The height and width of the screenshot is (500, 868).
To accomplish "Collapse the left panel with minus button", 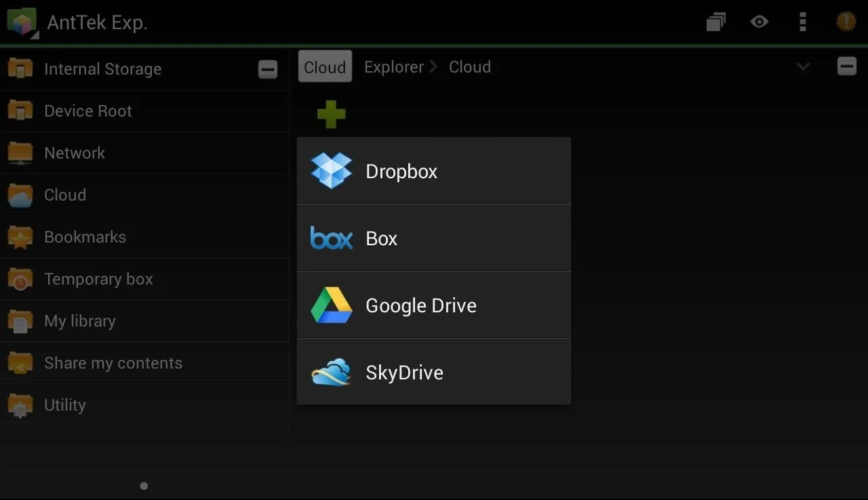I will pos(268,69).
